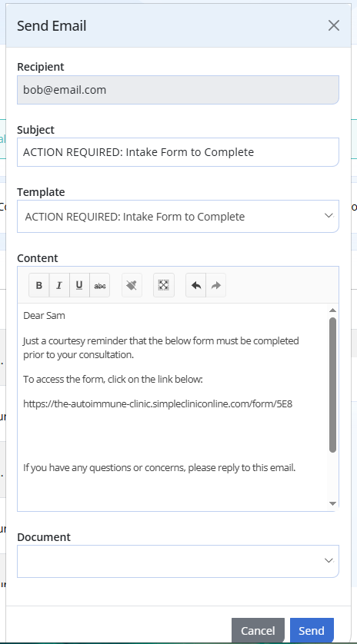Click the 'Just a courtesy reminder' paragraph
The width and height of the screenshot is (357, 644).
[x=162, y=348]
